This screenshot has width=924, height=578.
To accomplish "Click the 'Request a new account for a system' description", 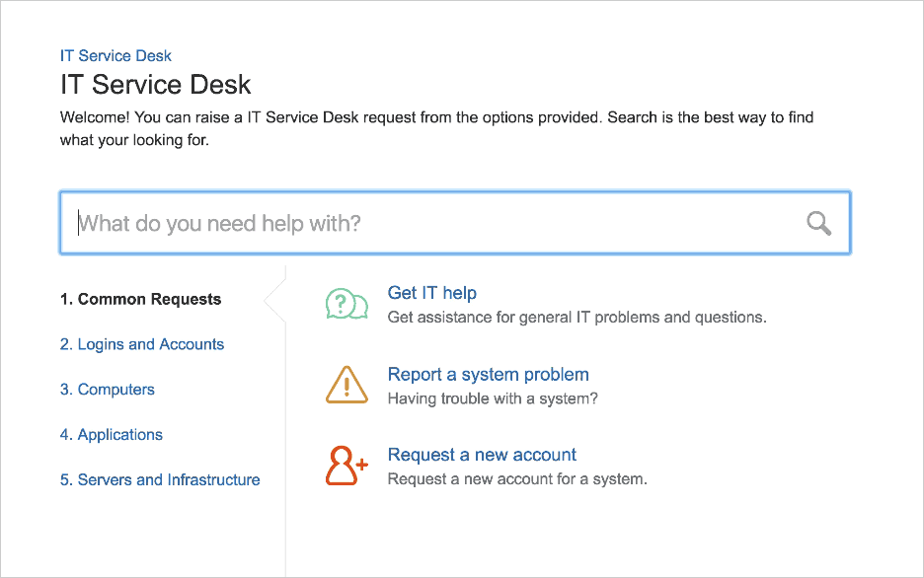I will tap(517, 479).
